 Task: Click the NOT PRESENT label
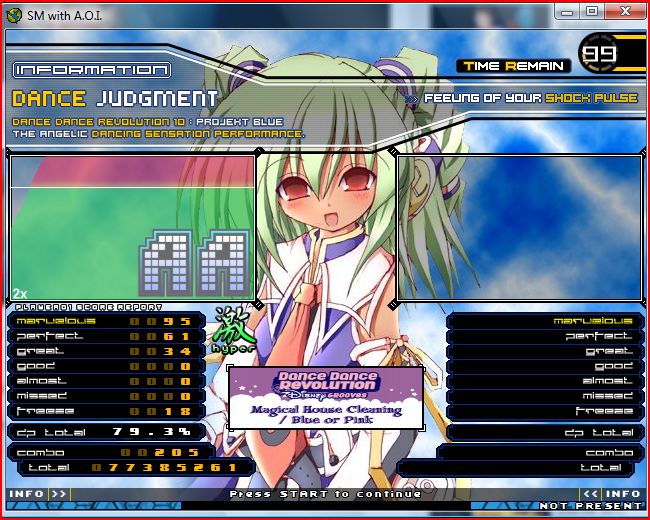pos(589,506)
